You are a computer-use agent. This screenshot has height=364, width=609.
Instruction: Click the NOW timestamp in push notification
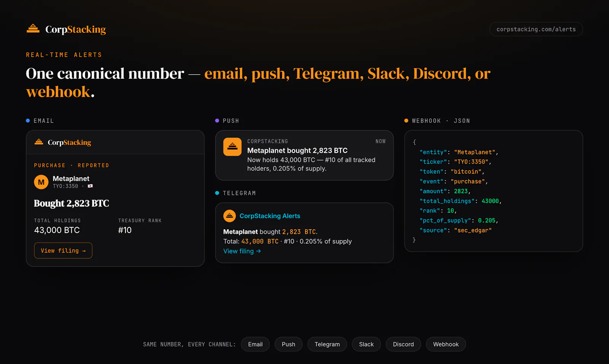[381, 141]
